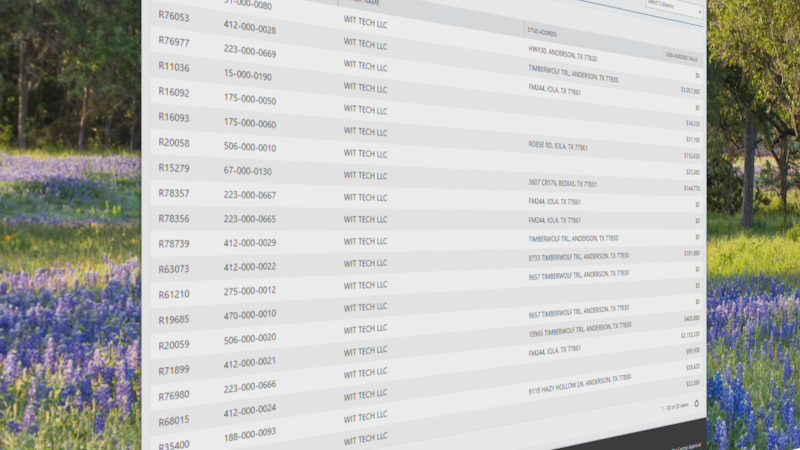800x450 pixels.
Task: Click geographic ID 188-000-0093
Action: coord(249,434)
